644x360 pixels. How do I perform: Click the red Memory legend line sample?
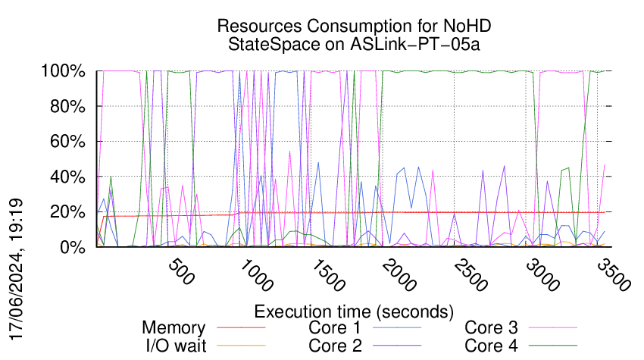(241, 327)
